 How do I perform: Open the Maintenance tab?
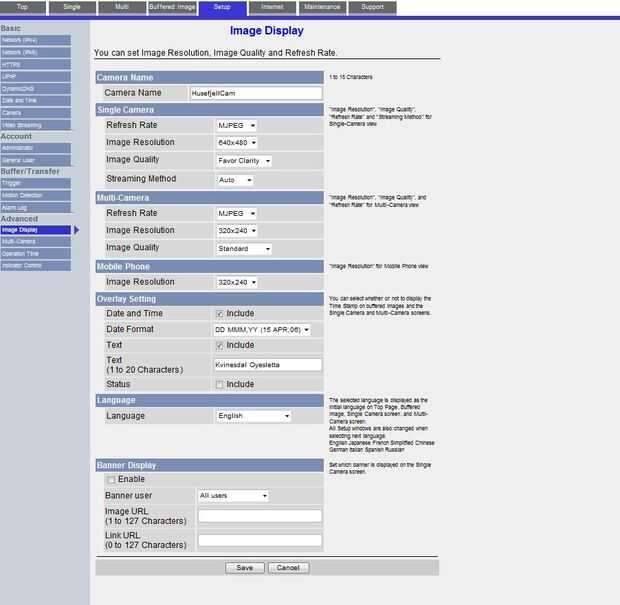(322, 7)
